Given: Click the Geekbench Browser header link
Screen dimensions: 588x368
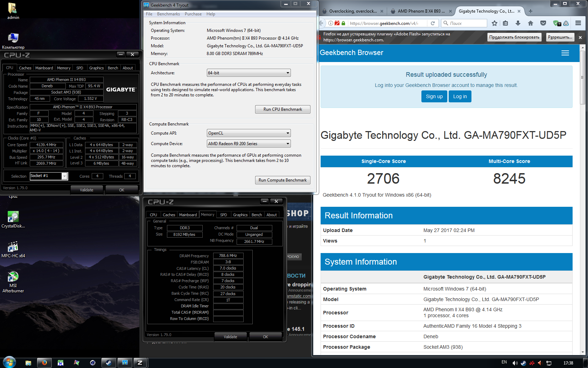Looking at the screenshot, I should (x=351, y=53).
